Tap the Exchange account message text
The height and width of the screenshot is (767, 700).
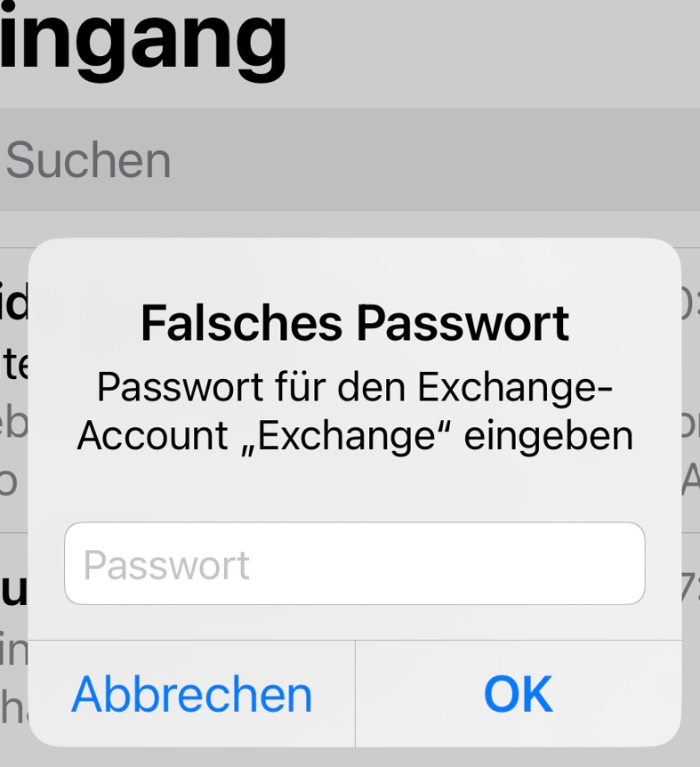coord(355,412)
